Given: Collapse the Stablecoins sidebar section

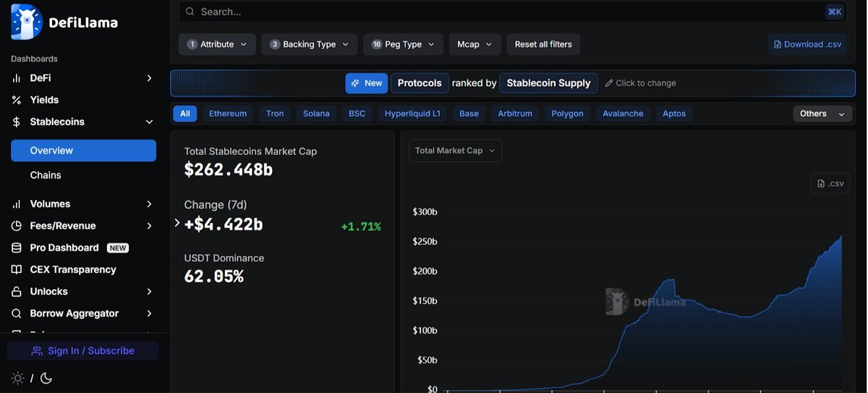Looking at the screenshot, I should coord(149,122).
